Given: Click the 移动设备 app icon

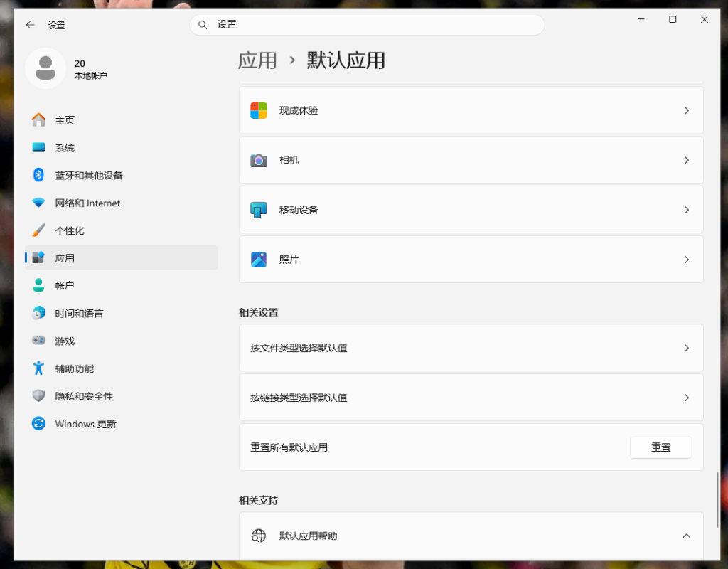Looking at the screenshot, I should point(259,210).
